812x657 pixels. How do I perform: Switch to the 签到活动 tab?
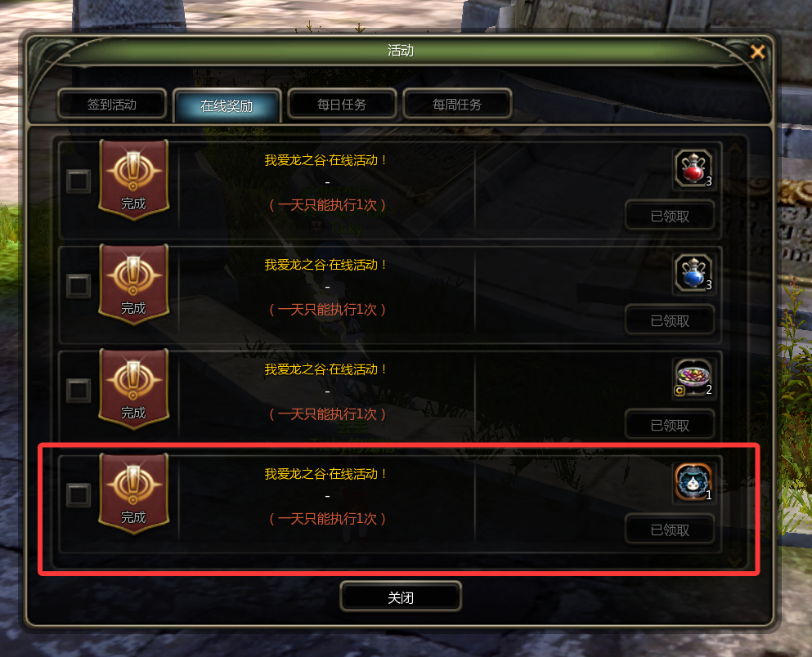pos(112,105)
